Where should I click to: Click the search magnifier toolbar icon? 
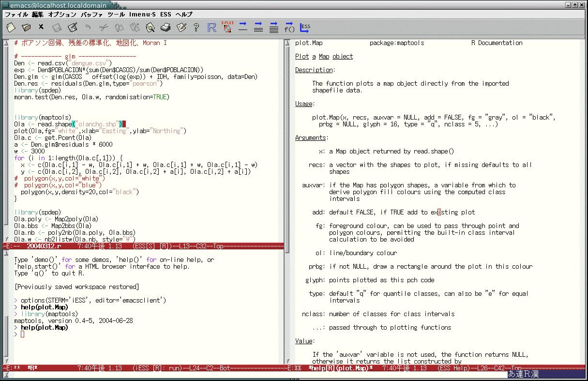150,28
